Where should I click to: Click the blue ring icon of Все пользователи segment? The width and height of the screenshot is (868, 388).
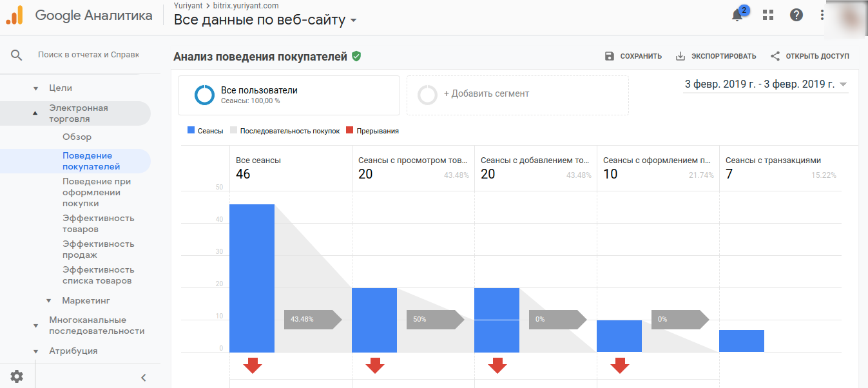(x=204, y=95)
